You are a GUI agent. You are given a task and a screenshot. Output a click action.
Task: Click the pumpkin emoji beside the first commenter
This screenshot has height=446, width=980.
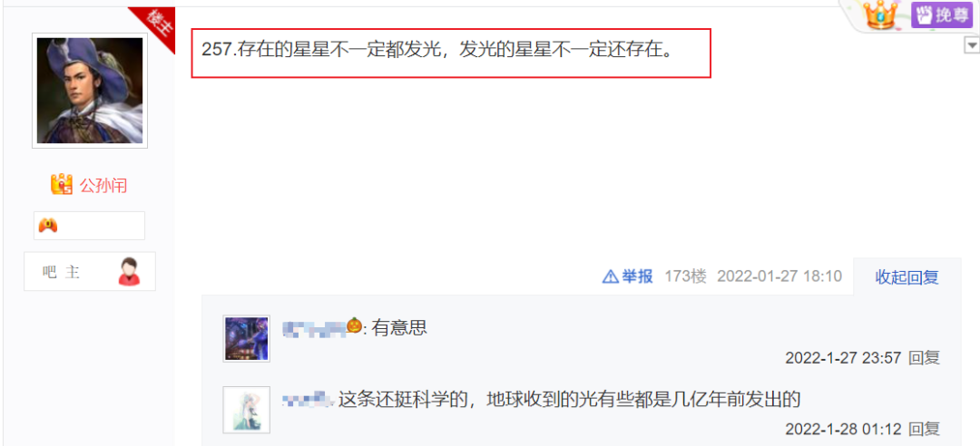pyautogui.click(x=355, y=325)
